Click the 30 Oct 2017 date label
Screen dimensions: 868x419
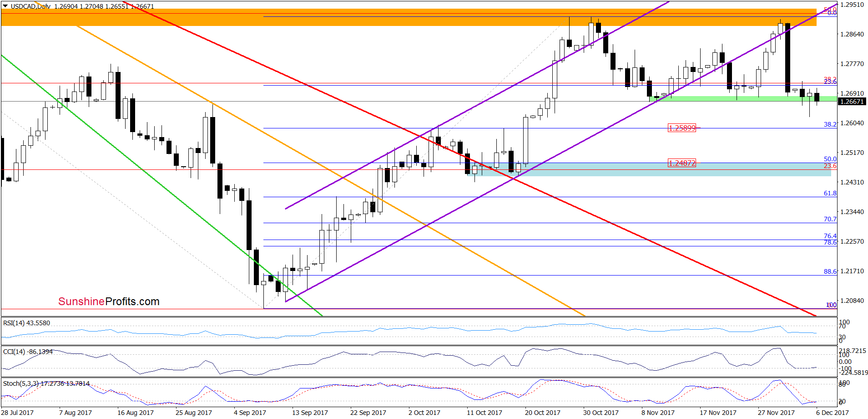601,413
